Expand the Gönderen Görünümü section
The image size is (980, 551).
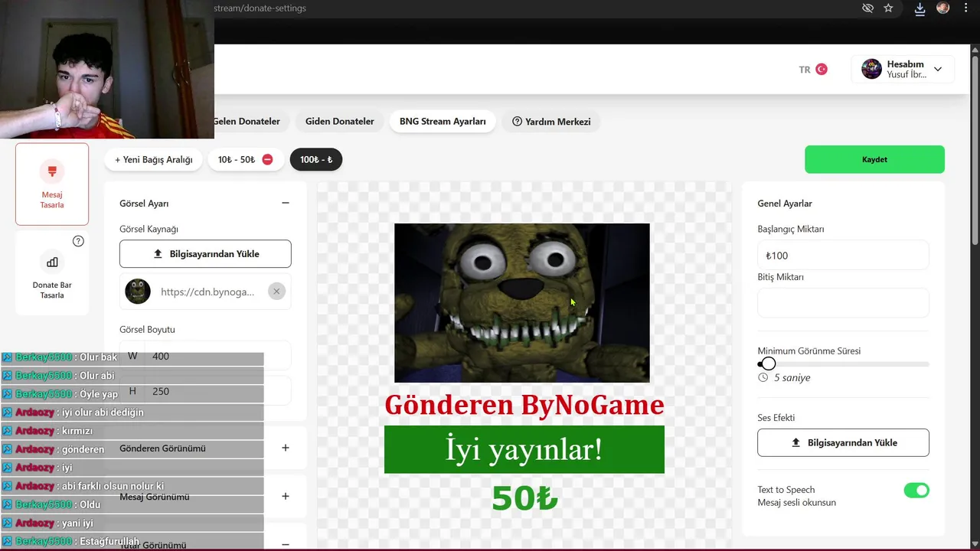[285, 448]
